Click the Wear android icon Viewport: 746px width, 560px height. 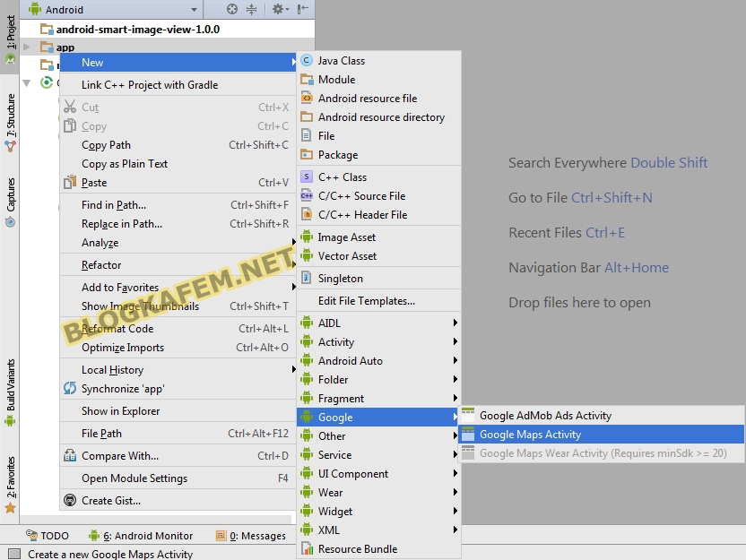307,492
